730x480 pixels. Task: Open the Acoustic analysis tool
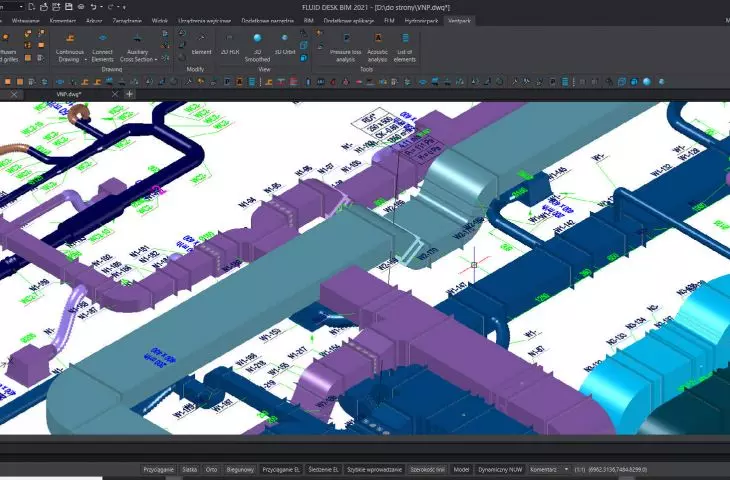click(378, 47)
